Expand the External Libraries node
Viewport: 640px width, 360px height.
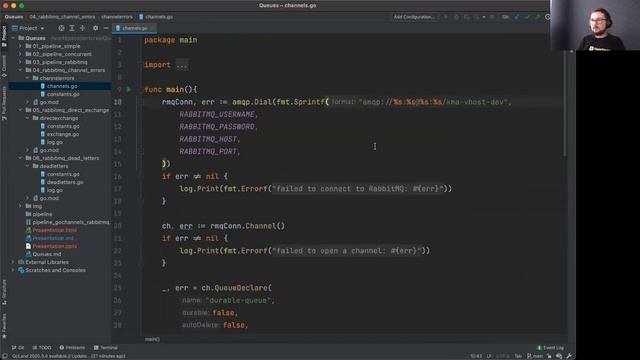click(x=13, y=262)
